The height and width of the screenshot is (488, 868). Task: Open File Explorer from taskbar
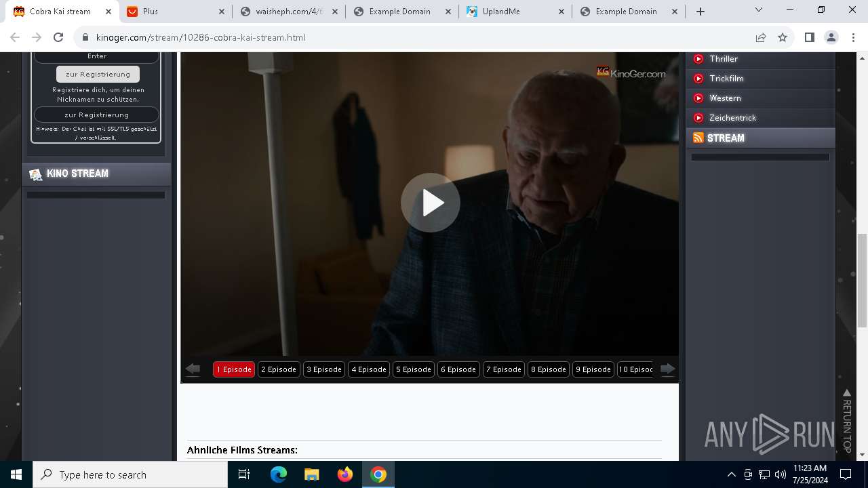(x=311, y=474)
